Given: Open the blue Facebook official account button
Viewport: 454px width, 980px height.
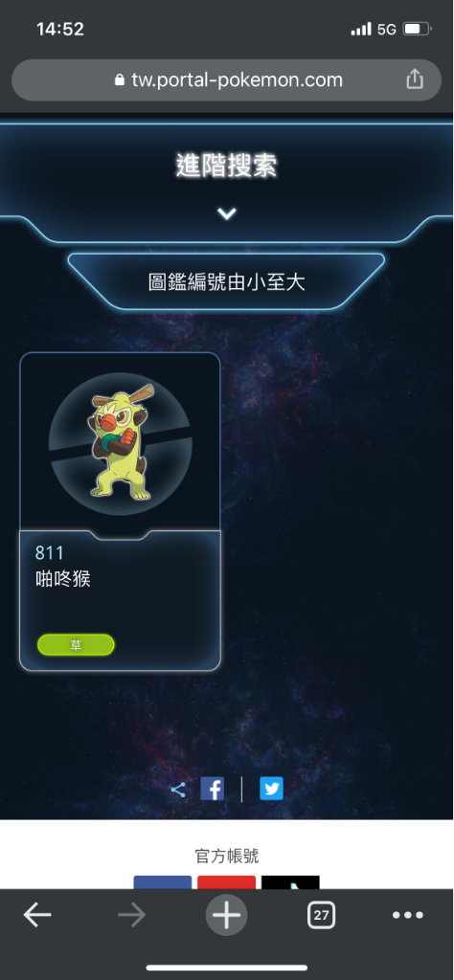Looking at the screenshot, I should (163, 881).
